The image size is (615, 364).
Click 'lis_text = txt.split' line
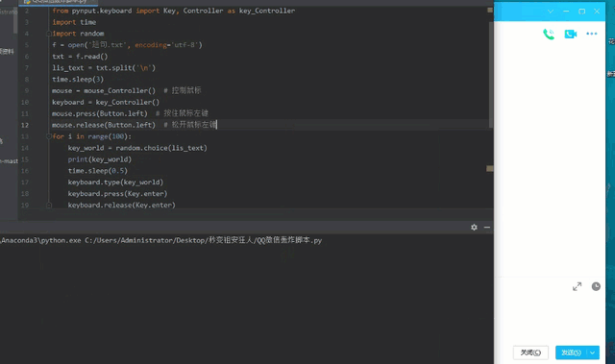pos(104,68)
